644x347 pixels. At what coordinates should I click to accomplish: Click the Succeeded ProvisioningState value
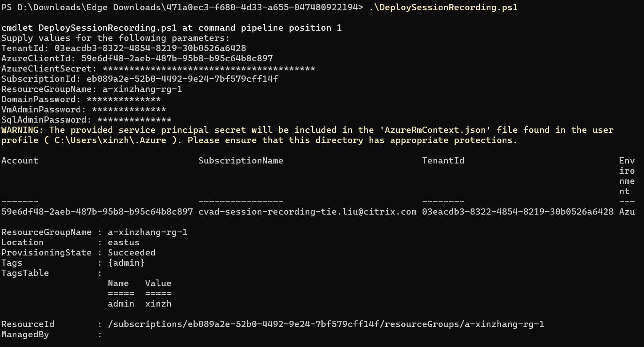click(x=131, y=252)
